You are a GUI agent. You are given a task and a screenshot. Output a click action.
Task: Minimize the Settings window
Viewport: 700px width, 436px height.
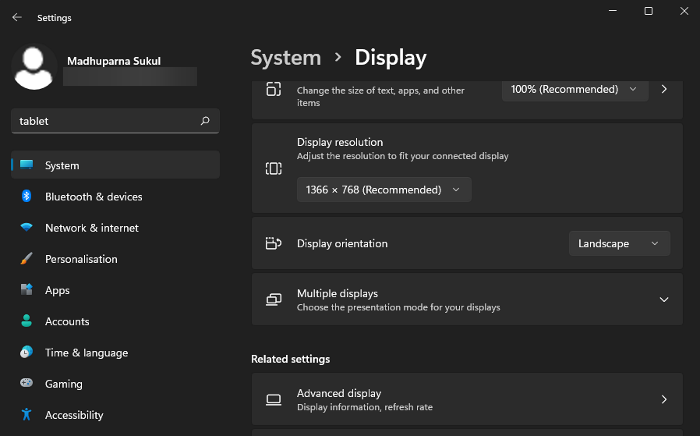[x=613, y=11]
